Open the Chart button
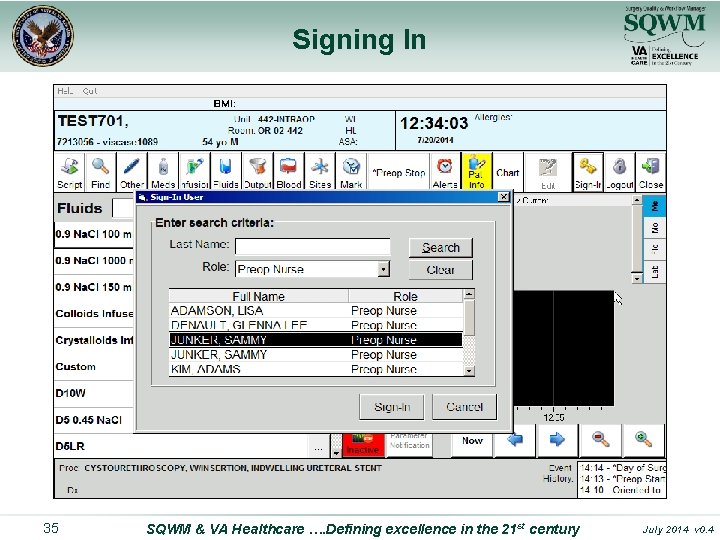 tap(507, 173)
